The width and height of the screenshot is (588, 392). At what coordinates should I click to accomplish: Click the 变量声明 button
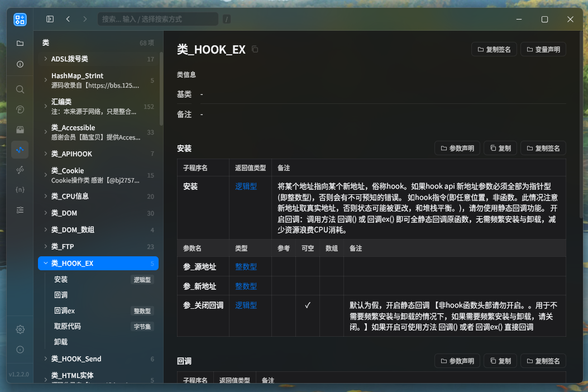[543, 50]
